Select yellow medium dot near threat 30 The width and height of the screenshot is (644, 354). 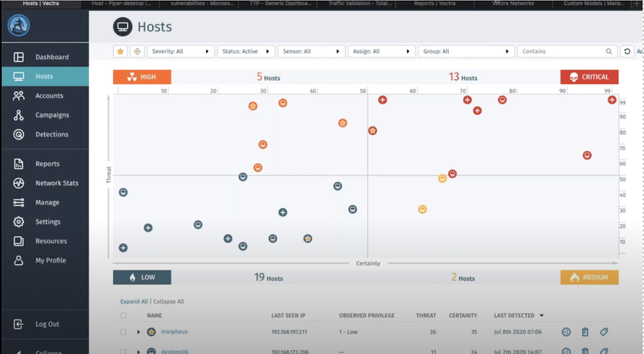pyautogui.click(x=422, y=209)
